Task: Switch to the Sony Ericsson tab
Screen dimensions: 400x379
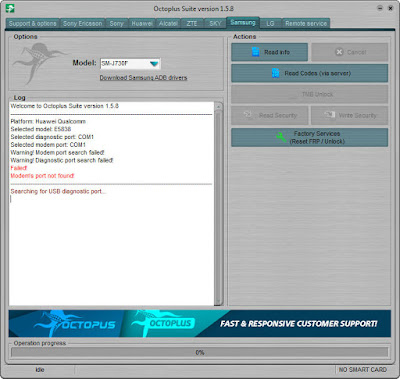Action: [x=82, y=24]
